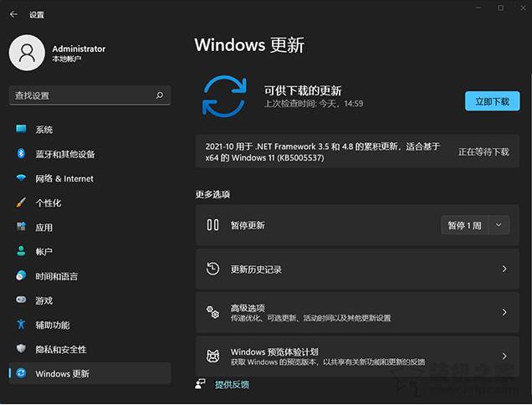Click 暂停 1 周 button
Image resolution: width=532 pixels, height=405 pixels.
click(x=464, y=225)
